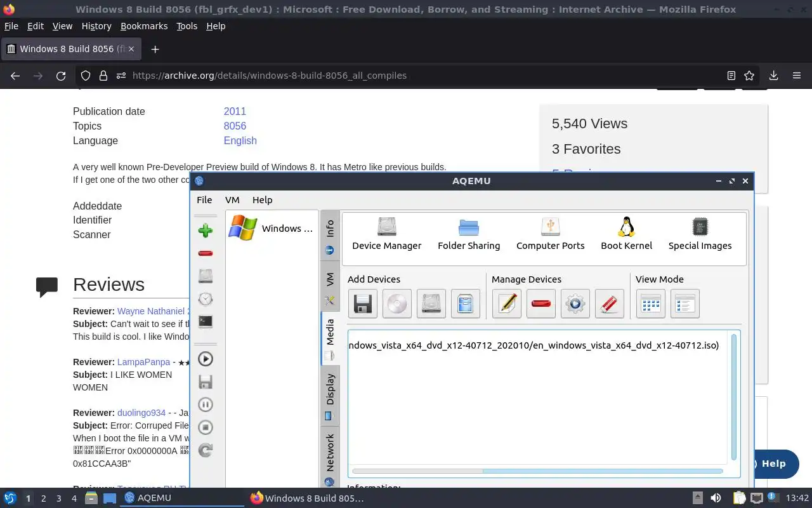Open Firefox History menu

click(96, 26)
